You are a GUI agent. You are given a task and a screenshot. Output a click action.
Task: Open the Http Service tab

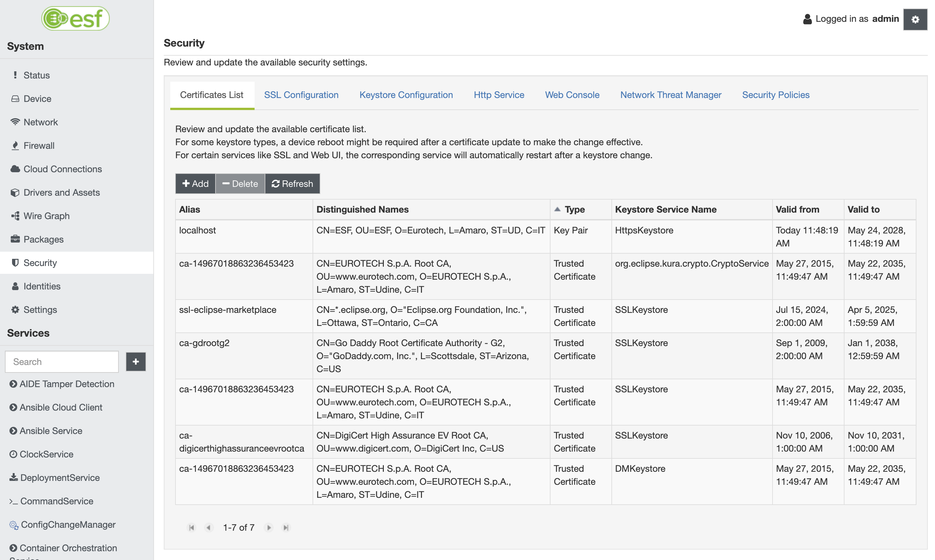click(499, 95)
